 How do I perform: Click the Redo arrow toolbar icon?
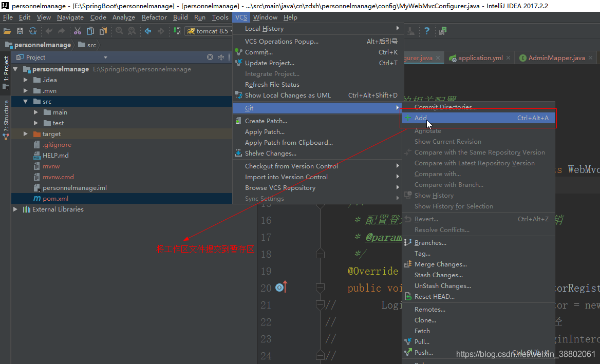pyautogui.click(x=62, y=31)
